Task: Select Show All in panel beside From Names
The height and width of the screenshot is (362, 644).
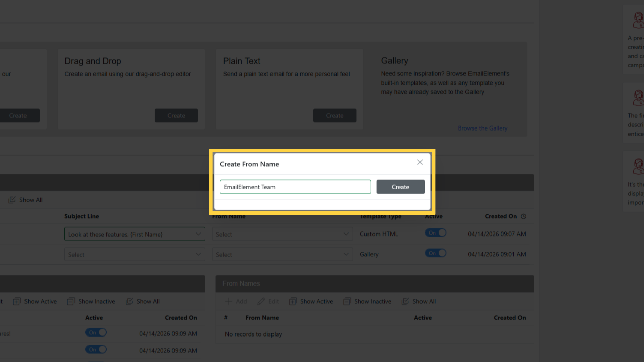Action: [143, 301]
